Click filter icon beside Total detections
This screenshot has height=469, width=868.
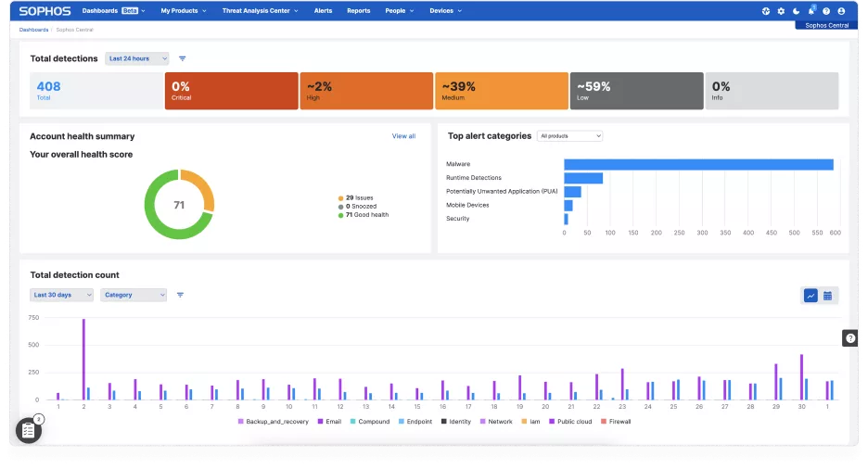pos(183,58)
